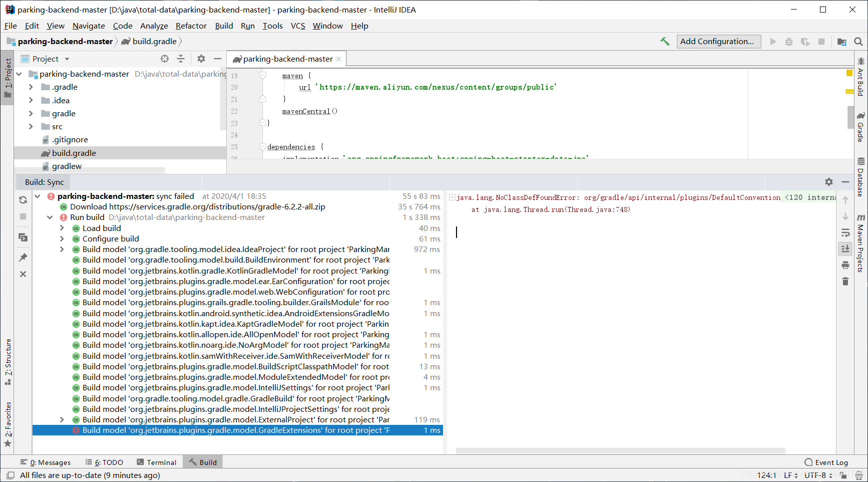Open the 0: Messages tab
This screenshot has height=482, width=868.
point(46,462)
